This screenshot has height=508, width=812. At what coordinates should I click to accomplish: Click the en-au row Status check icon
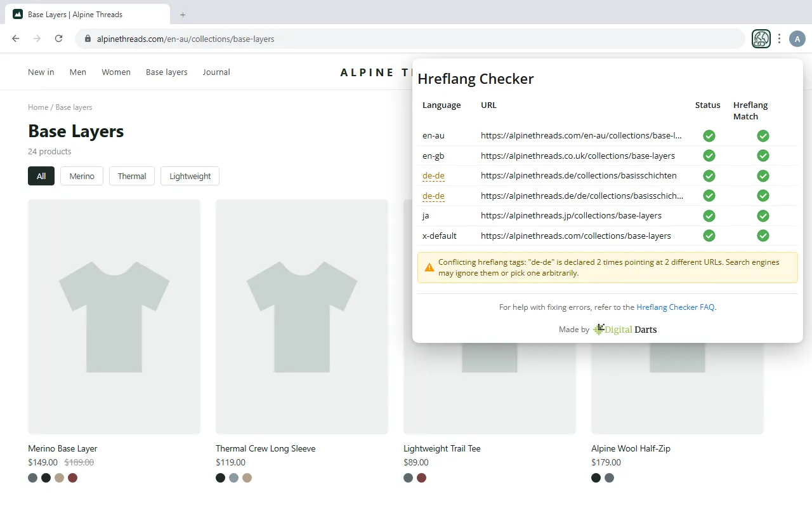709,136
